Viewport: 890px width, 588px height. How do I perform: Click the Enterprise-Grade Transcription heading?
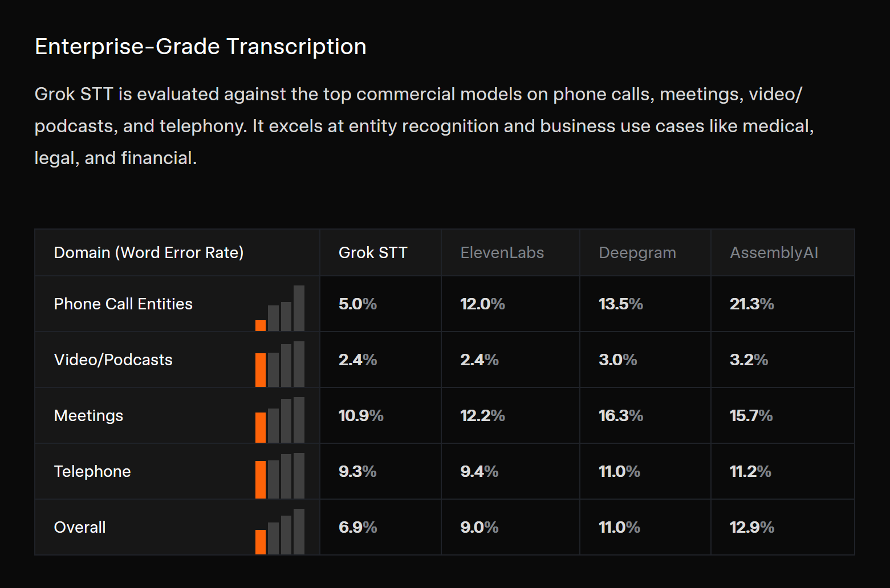click(200, 47)
